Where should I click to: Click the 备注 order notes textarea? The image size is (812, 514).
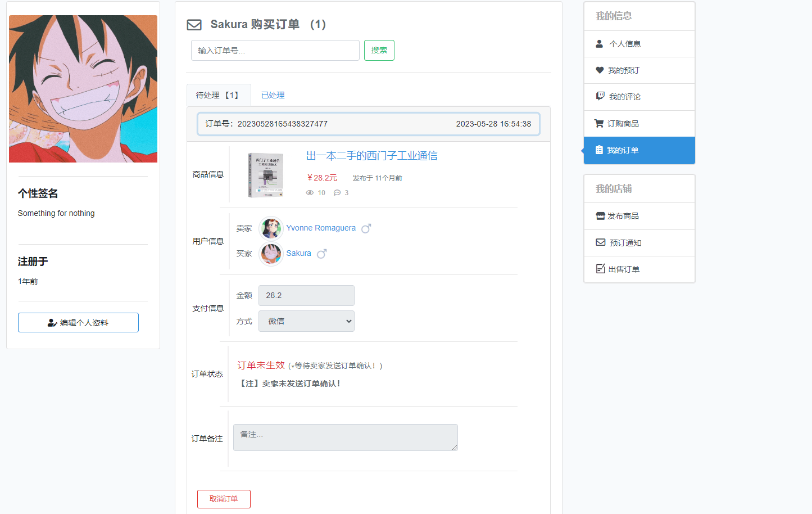click(x=346, y=438)
